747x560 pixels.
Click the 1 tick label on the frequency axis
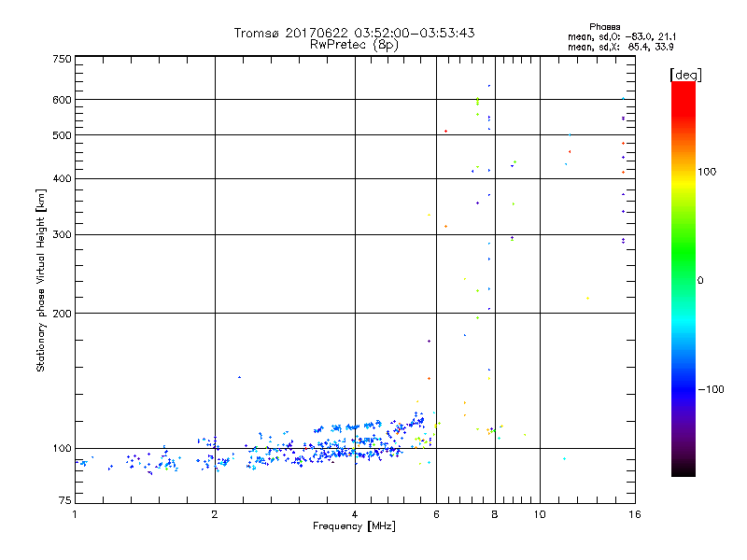click(75, 515)
